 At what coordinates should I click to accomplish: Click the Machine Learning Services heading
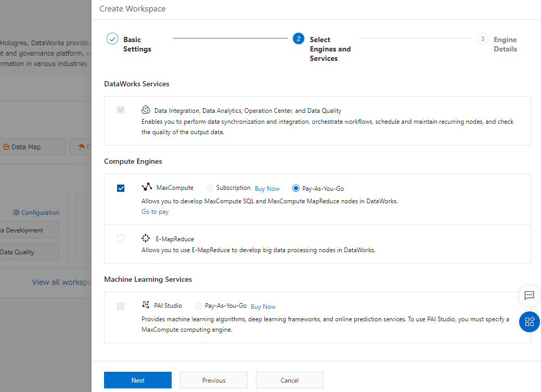pos(148,279)
